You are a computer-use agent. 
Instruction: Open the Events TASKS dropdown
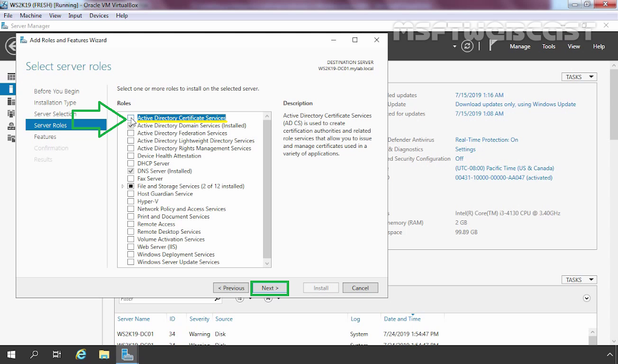pos(579,279)
